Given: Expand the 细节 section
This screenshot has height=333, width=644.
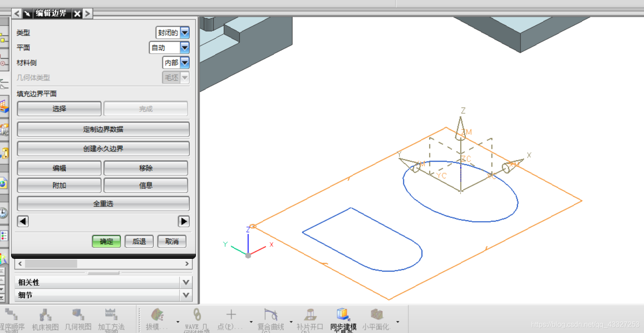Looking at the screenshot, I should coord(103,295).
